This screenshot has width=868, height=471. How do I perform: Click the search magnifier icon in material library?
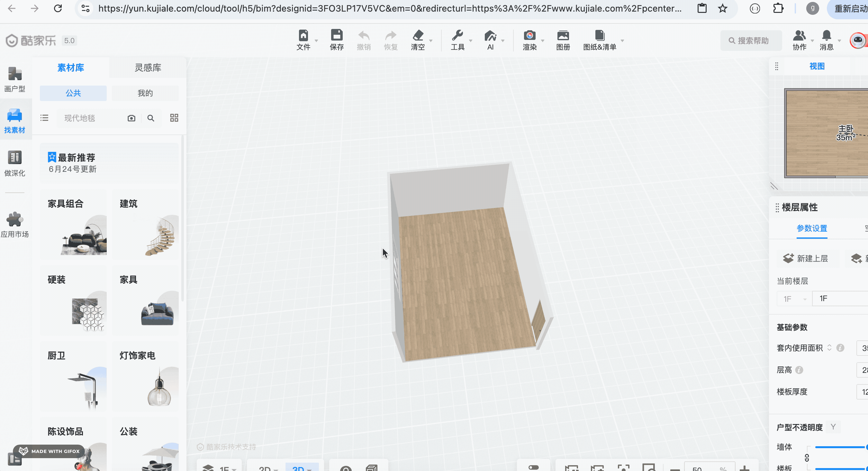(x=151, y=118)
